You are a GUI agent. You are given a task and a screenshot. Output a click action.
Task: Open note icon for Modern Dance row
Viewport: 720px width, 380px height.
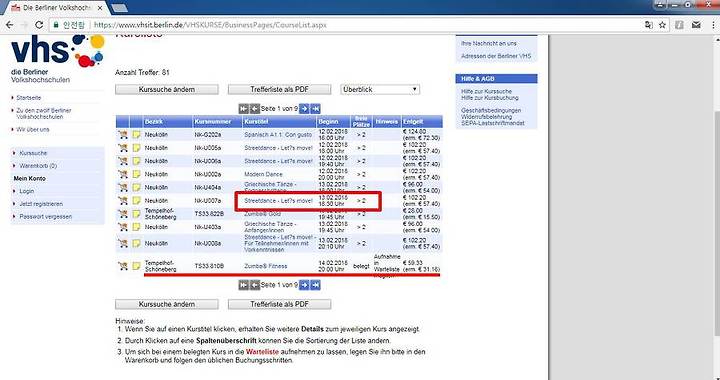(x=136, y=174)
